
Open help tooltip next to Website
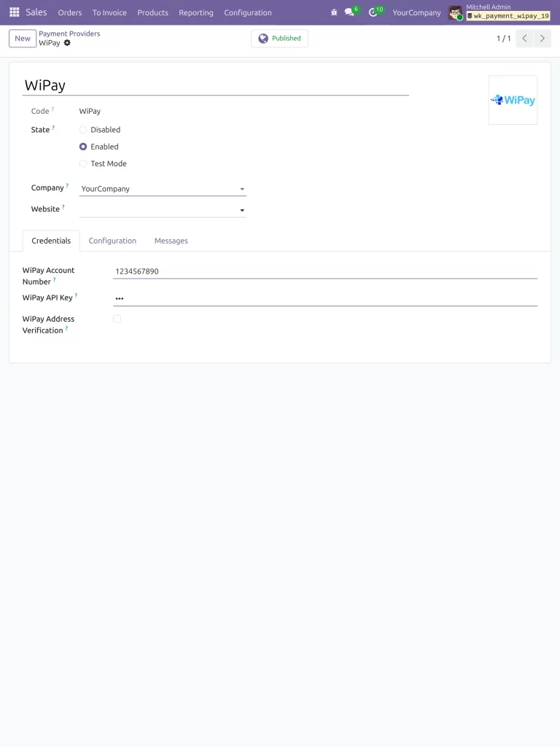[63, 206]
